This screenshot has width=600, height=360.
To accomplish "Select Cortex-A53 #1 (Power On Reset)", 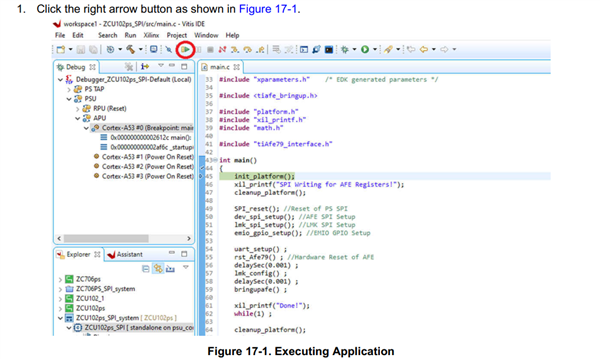I will 143,157.
